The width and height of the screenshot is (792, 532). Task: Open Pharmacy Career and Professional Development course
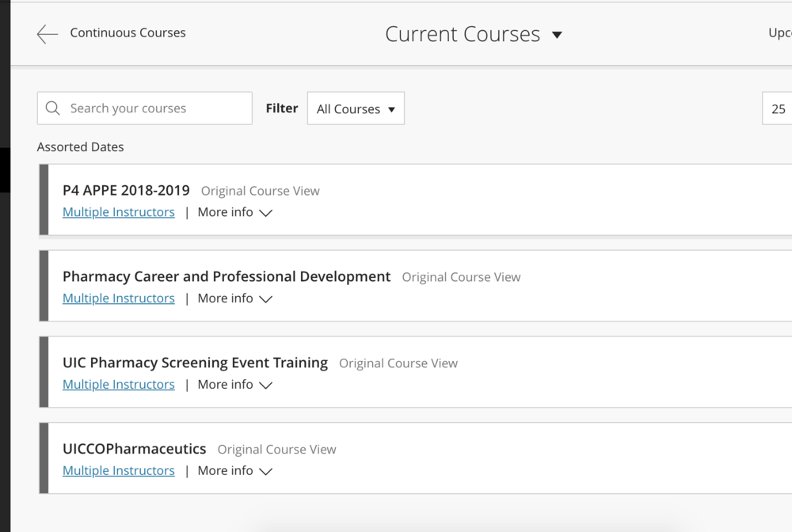click(x=227, y=276)
